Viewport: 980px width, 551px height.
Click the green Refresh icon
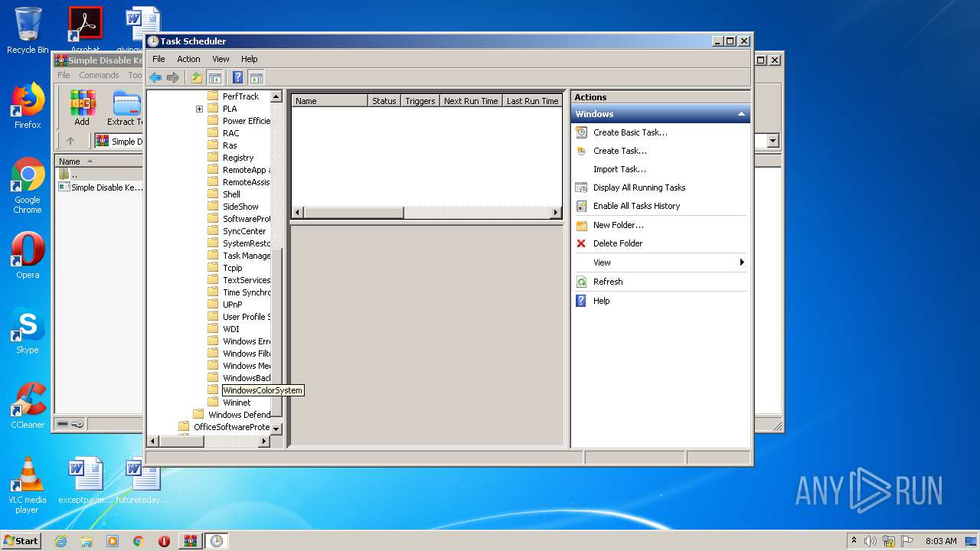pyautogui.click(x=581, y=282)
